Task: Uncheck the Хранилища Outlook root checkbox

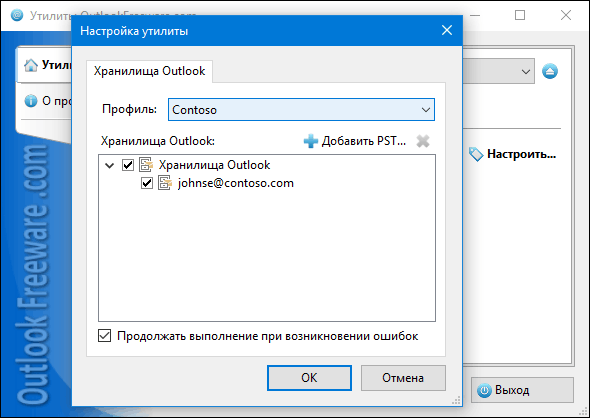Action: (128, 165)
